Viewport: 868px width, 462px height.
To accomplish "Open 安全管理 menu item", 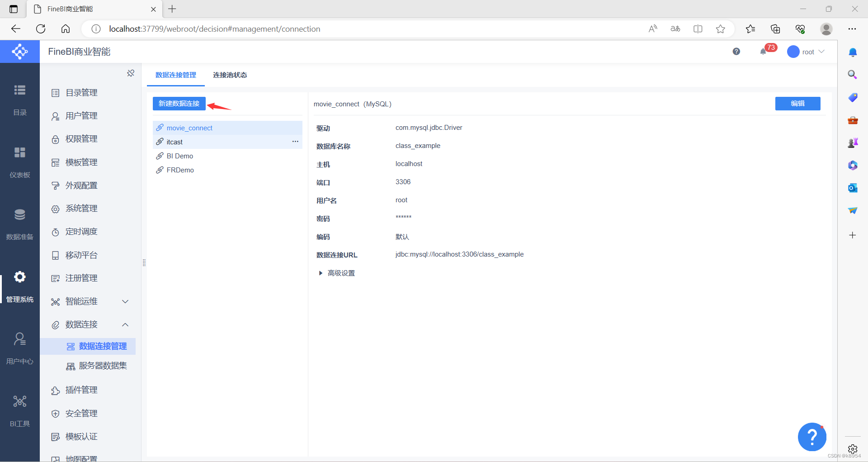I will click(81, 414).
